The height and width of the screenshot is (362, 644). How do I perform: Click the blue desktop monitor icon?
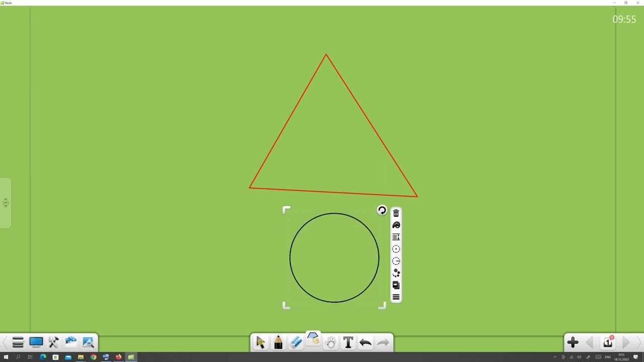[36, 342]
